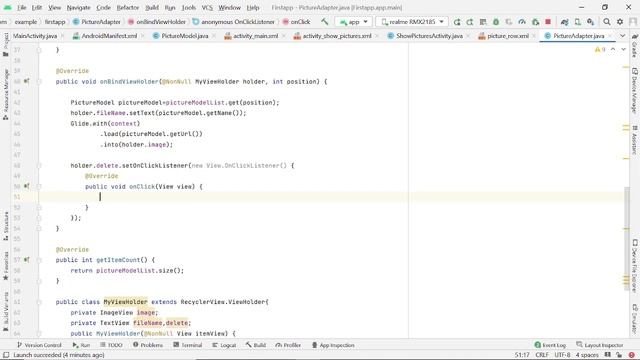Open the Logcat tool window
The height and width of the screenshot is (360, 640).
(224, 345)
